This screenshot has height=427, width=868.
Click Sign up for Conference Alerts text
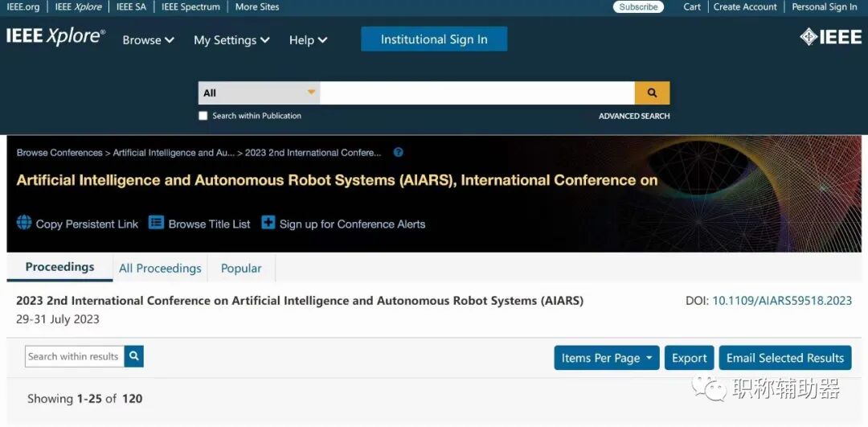[x=352, y=224]
